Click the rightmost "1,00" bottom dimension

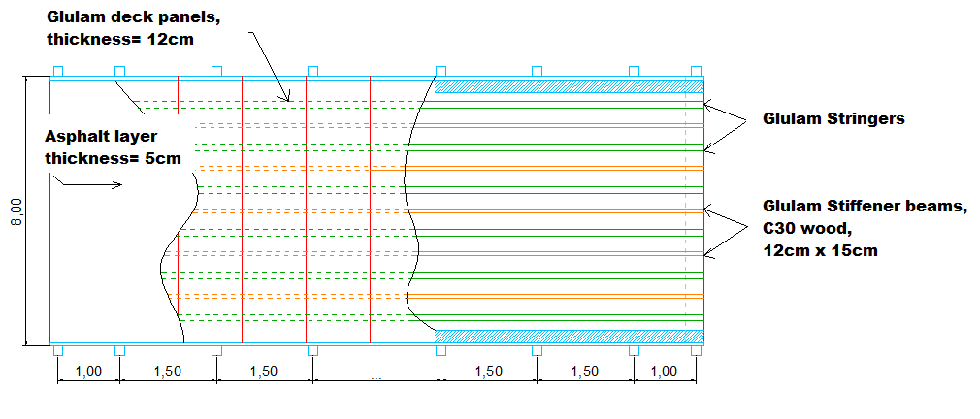[x=664, y=371]
